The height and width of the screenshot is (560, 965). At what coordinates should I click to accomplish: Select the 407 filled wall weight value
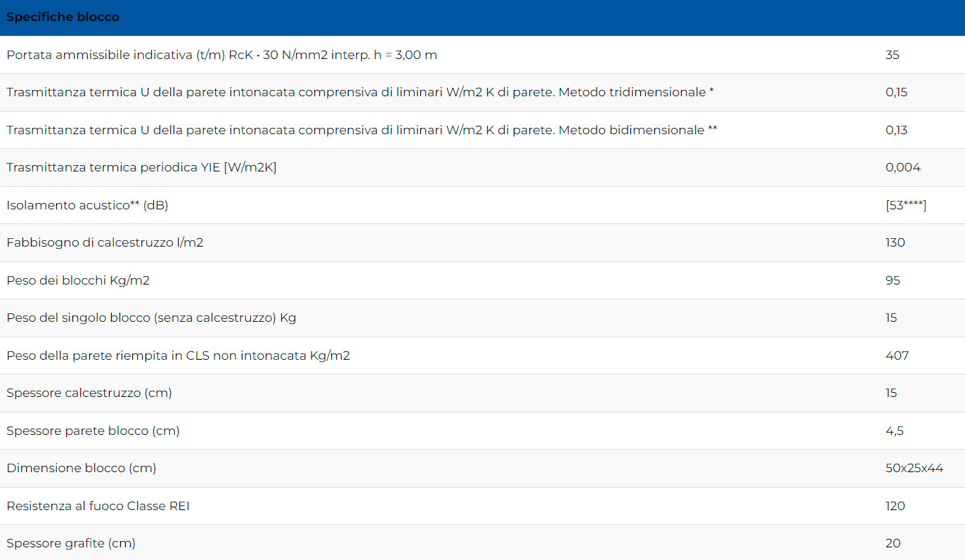(897, 356)
